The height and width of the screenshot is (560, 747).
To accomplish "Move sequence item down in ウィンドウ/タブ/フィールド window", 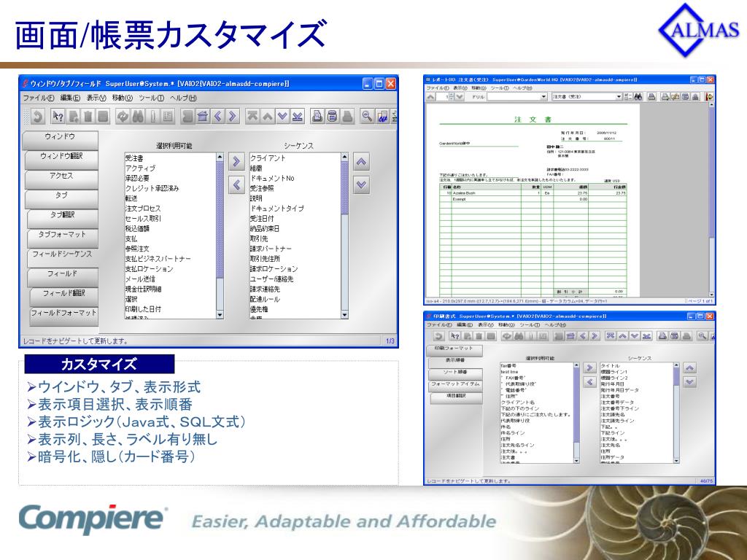I will [x=362, y=184].
